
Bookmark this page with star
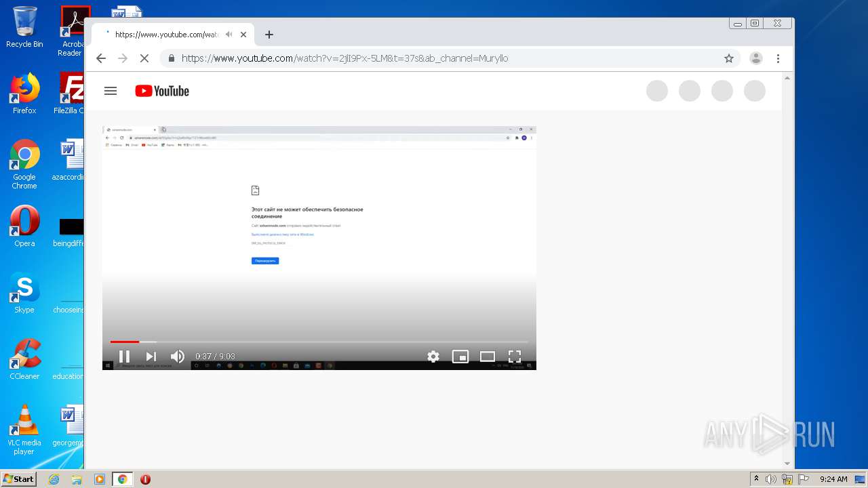[x=729, y=58]
